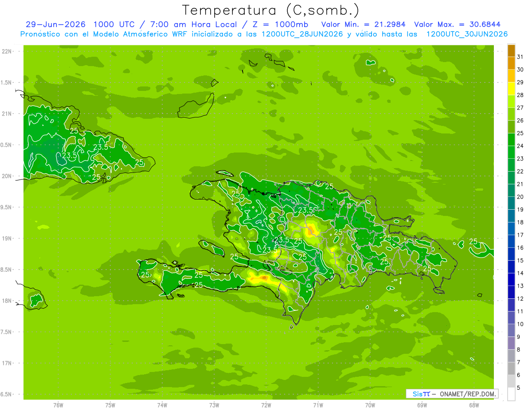Select the forecast date "29-Jun-2026"
The height and width of the screenshot is (411, 532).
coord(55,24)
